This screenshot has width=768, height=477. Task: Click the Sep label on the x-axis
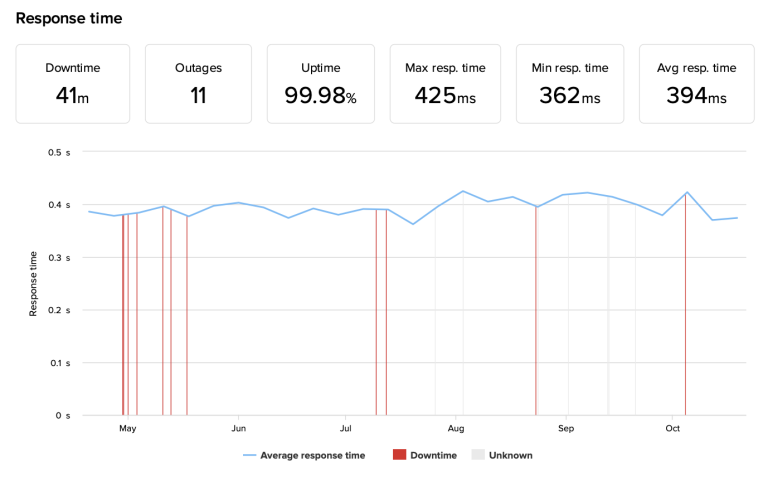566,429
